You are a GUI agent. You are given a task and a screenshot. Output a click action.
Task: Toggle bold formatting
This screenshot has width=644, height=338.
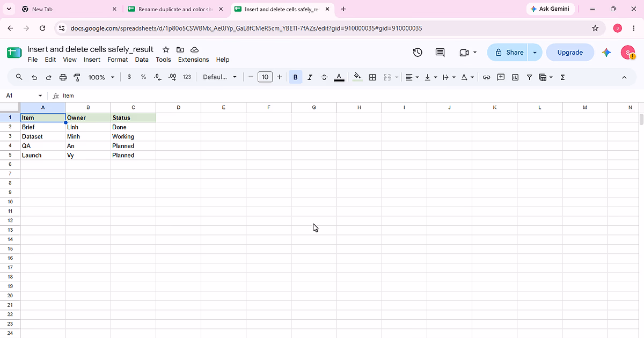click(x=295, y=77)
